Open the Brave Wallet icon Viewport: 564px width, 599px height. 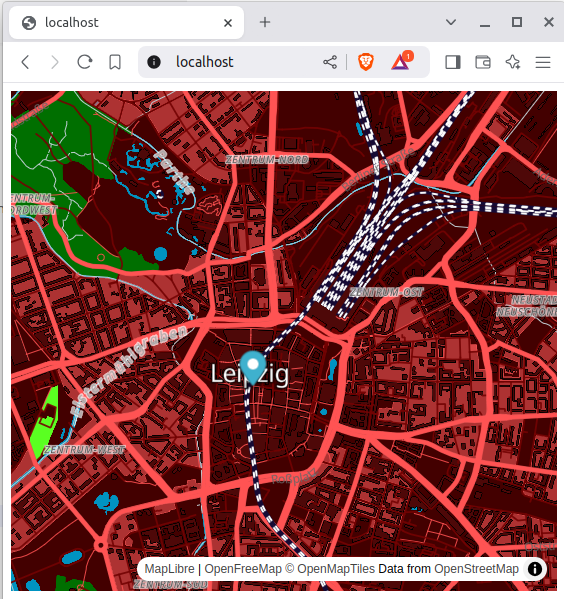[483, 62]
